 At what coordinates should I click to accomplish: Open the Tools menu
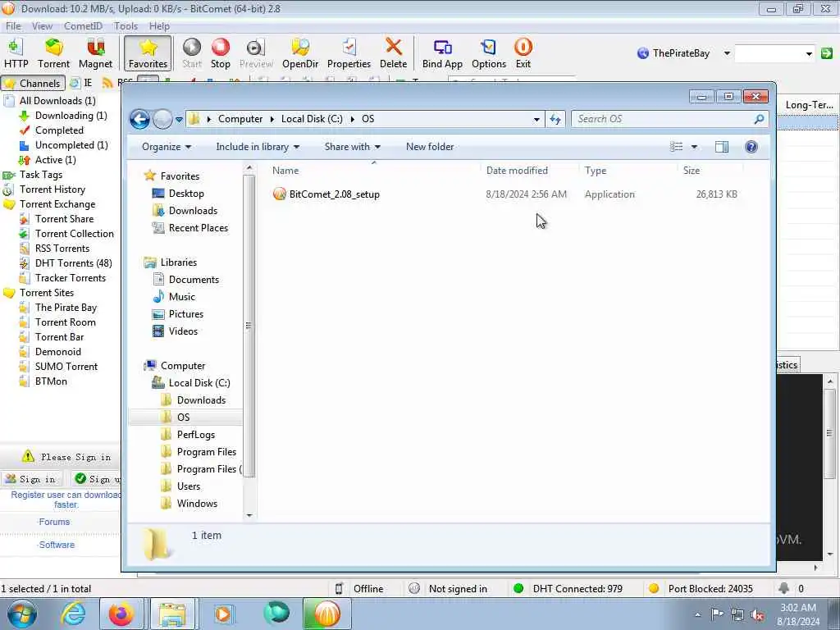pos(126,25)
